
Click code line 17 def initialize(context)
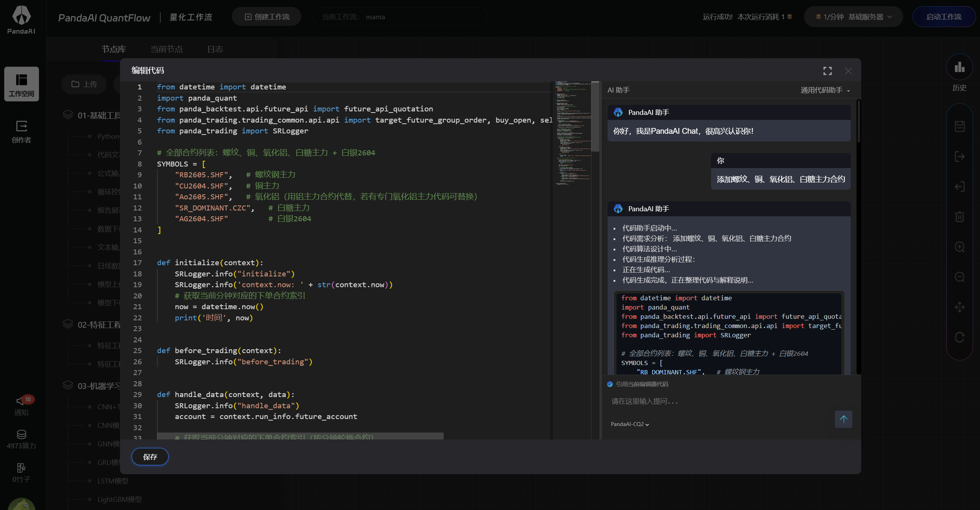pos(210,263)
